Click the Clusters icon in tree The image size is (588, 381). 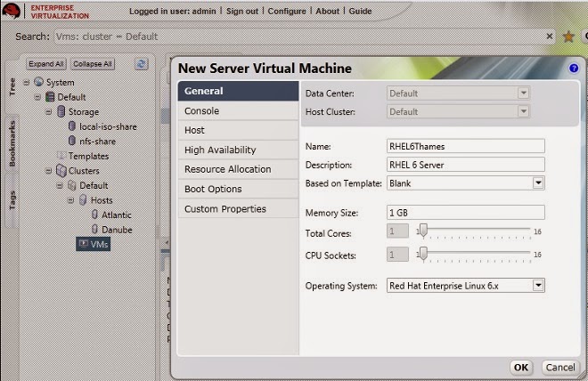(61, 170)
